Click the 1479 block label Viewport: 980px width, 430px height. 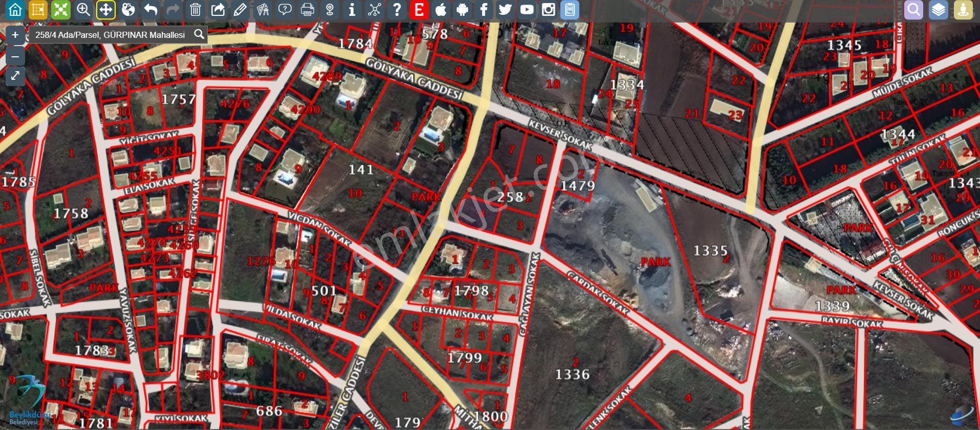(578, 186)
